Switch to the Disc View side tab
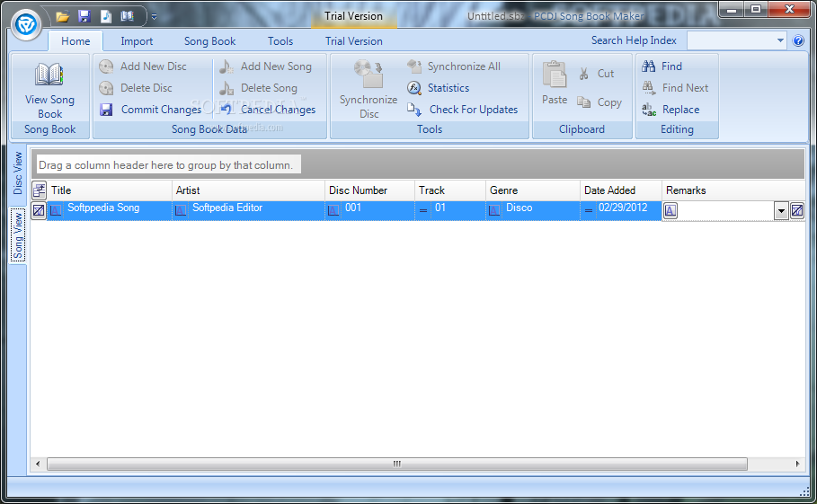Screen dimensions: 817x504 18,173
